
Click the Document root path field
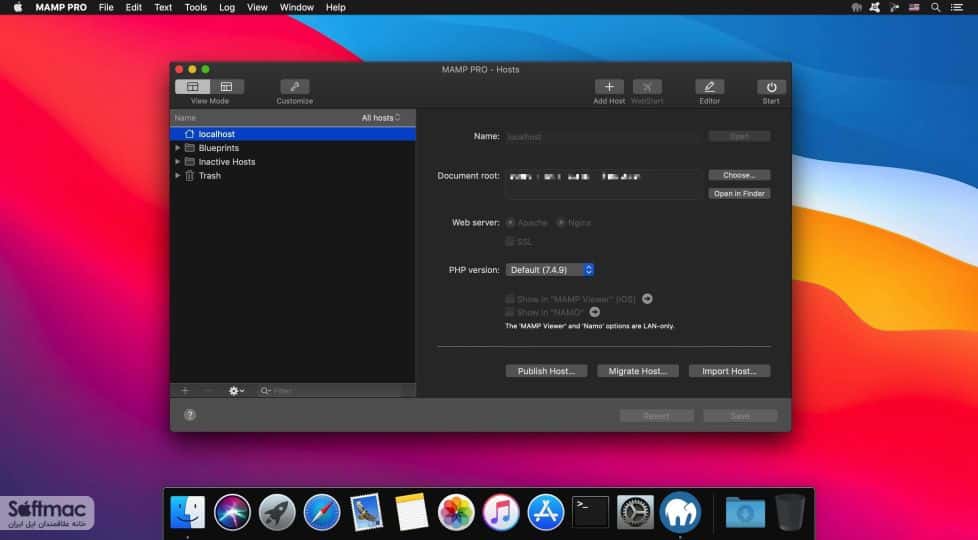coord(603,184)
